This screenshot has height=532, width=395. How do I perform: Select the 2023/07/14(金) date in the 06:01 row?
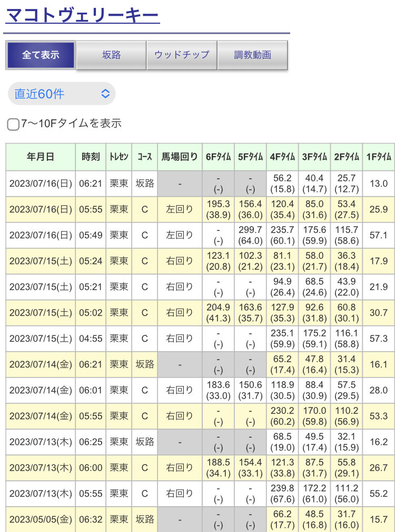(x=41, y=390)
